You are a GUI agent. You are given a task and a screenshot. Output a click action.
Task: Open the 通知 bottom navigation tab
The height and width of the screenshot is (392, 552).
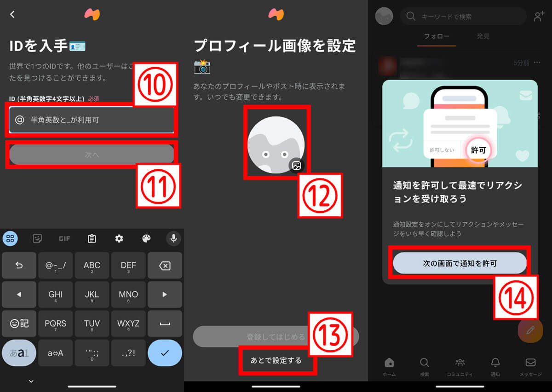(x=495, y=367)
